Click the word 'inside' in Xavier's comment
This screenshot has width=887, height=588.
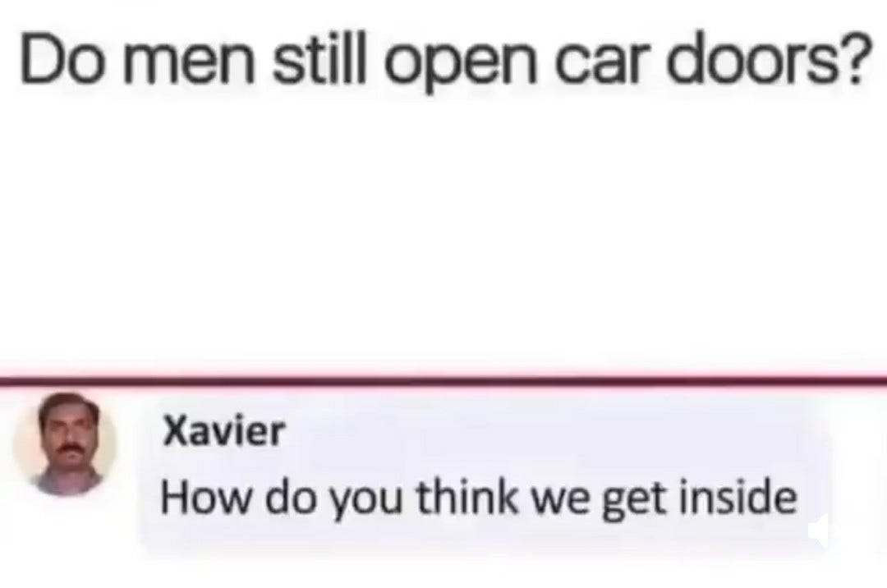coord(739,498)
